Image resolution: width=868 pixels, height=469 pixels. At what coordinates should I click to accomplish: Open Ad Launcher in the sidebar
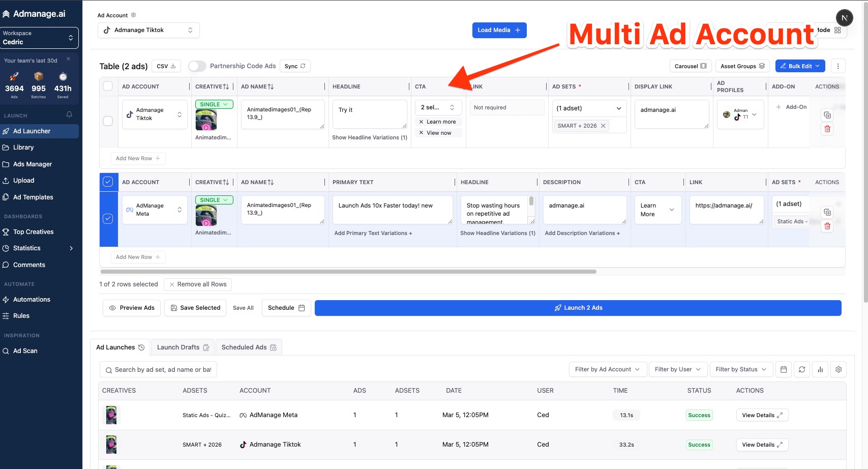pyautogui.click(x=39, y=131)
